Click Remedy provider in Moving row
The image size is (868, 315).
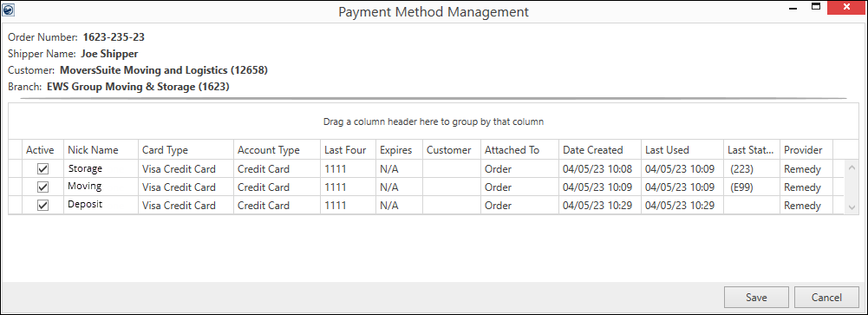pos(802,187)
